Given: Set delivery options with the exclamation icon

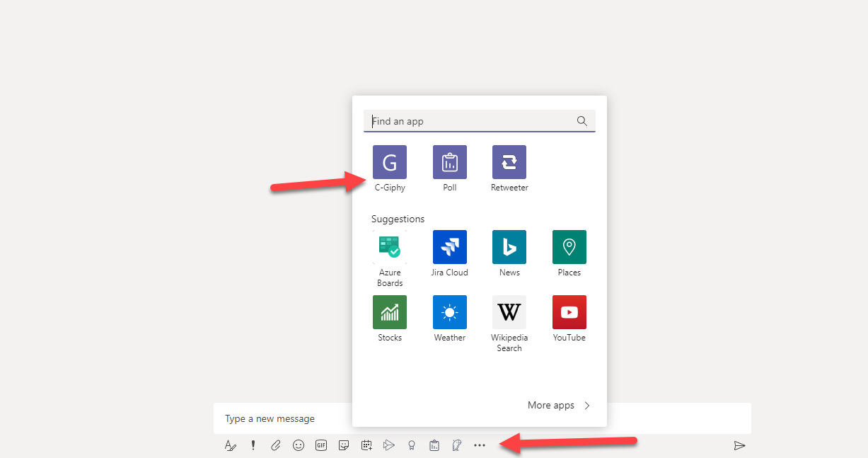Looking at the screenshot, I should tap(253, 445).
